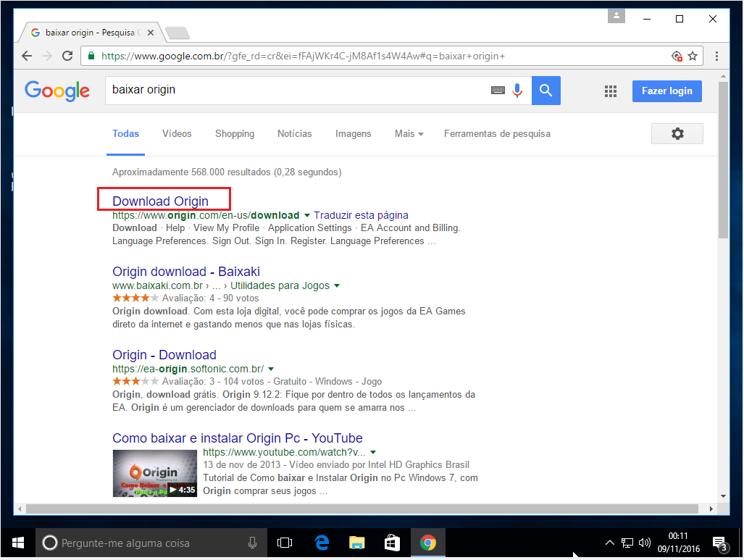Viewport: 744px width, 560px height.
Task: Click the horizontal scrollbar thumb
Action: pos(362,509)
